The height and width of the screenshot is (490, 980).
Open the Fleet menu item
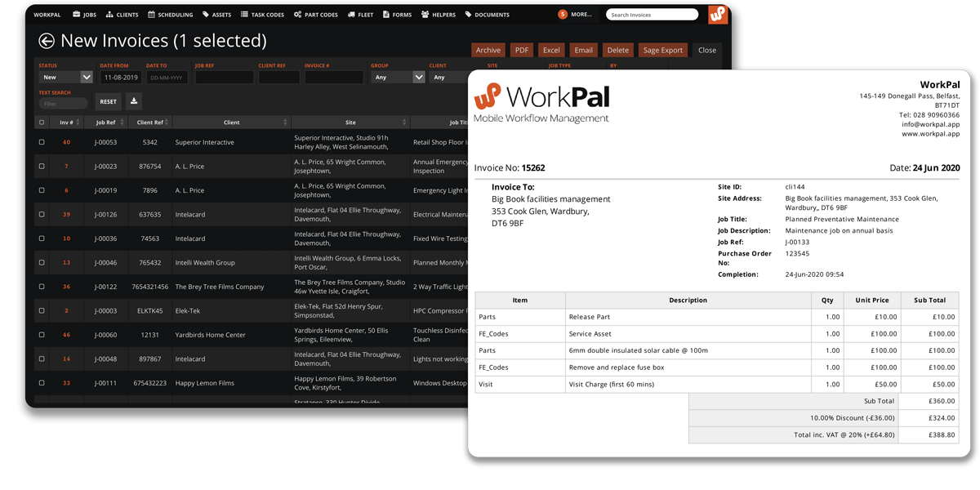pyautogui.click(x=360, y=15)
